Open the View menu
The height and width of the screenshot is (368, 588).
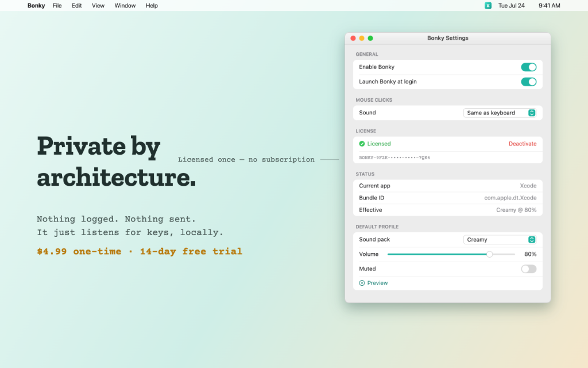coord(98,6)
